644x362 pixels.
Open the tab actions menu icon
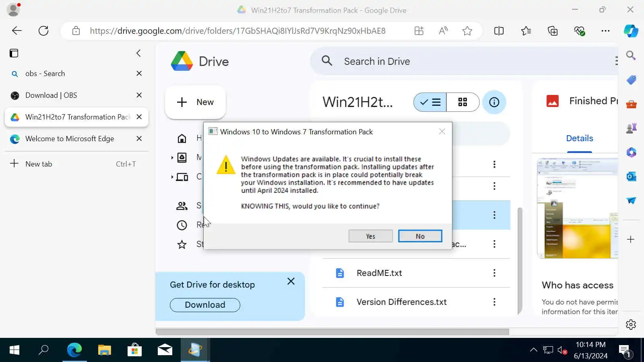[14, 53]
